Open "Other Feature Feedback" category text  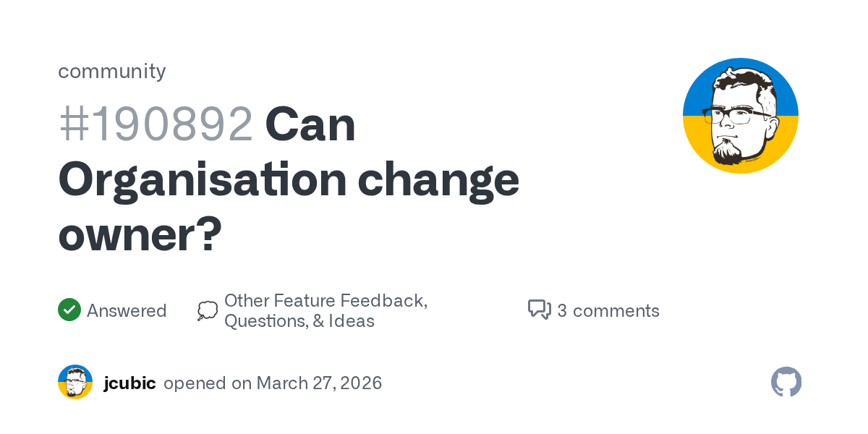pos(325,301)
